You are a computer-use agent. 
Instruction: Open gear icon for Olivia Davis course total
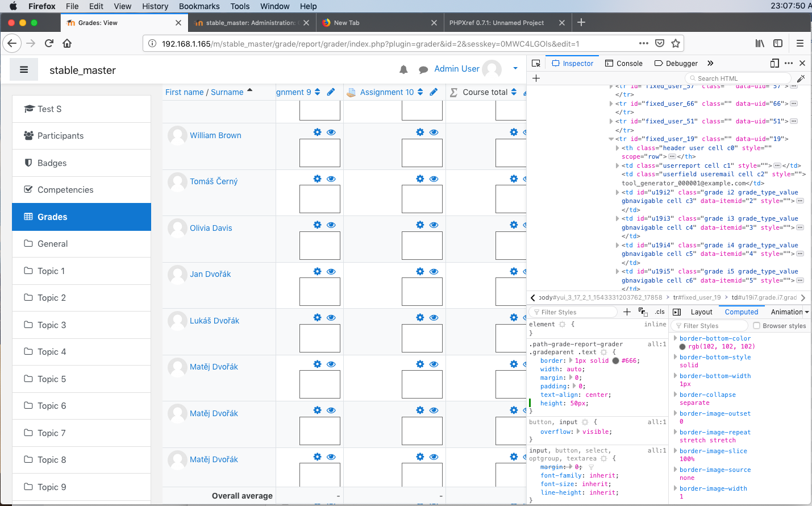coord(514,225)
